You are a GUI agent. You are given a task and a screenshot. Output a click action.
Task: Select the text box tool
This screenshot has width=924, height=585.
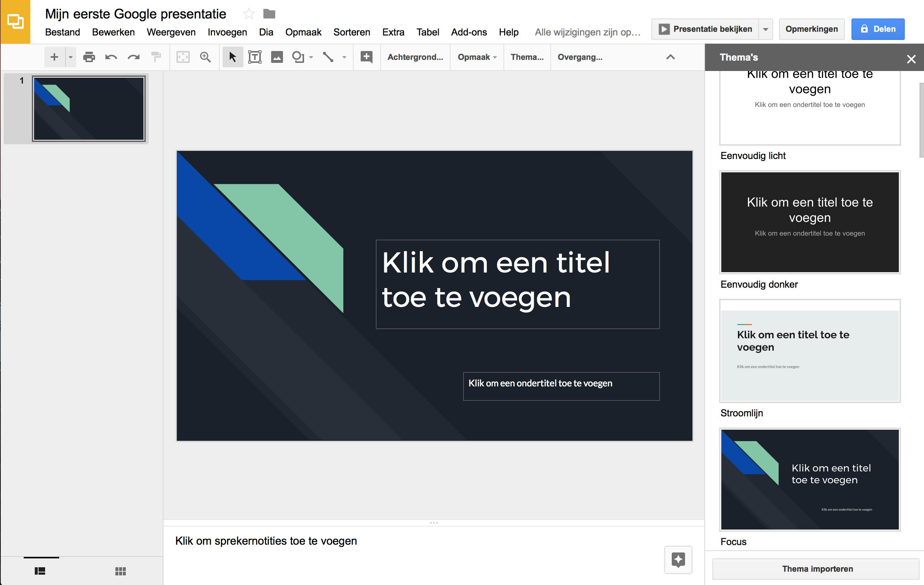click(x=254, y=57)
